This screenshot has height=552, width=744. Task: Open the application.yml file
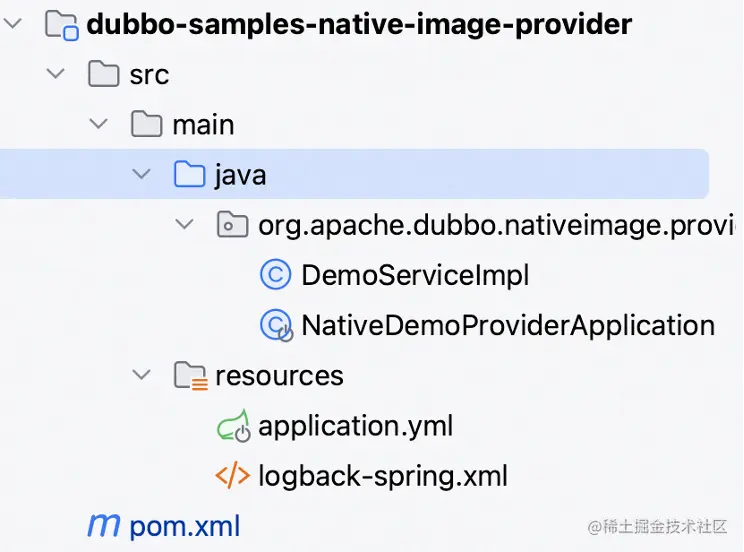(356, 427)
